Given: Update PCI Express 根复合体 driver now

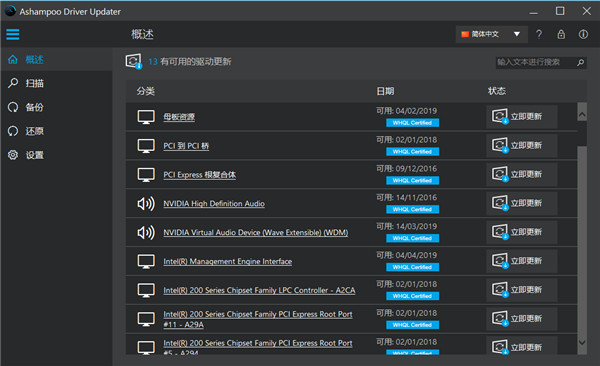Looking at the screenshot, I should click(522, 174).
